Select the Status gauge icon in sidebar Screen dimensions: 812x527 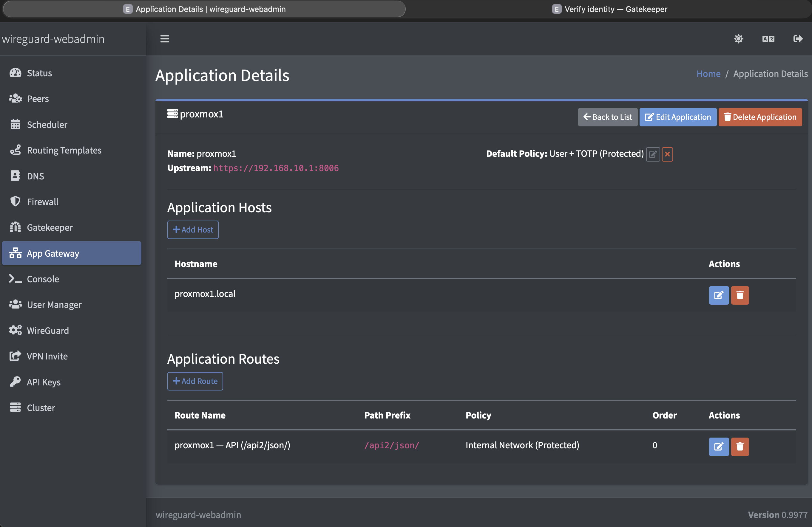click(15, 73)
